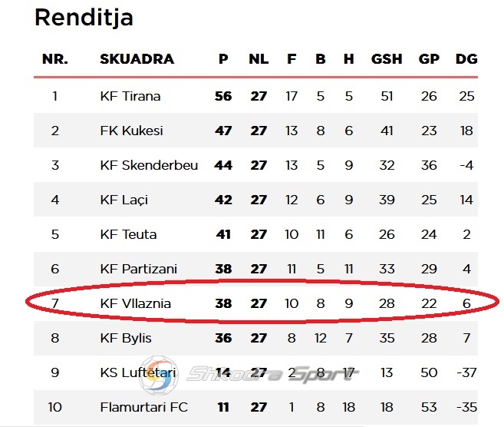Click the Renditja page heading
The image size is (504, 427).
click(x=84, y=18)
